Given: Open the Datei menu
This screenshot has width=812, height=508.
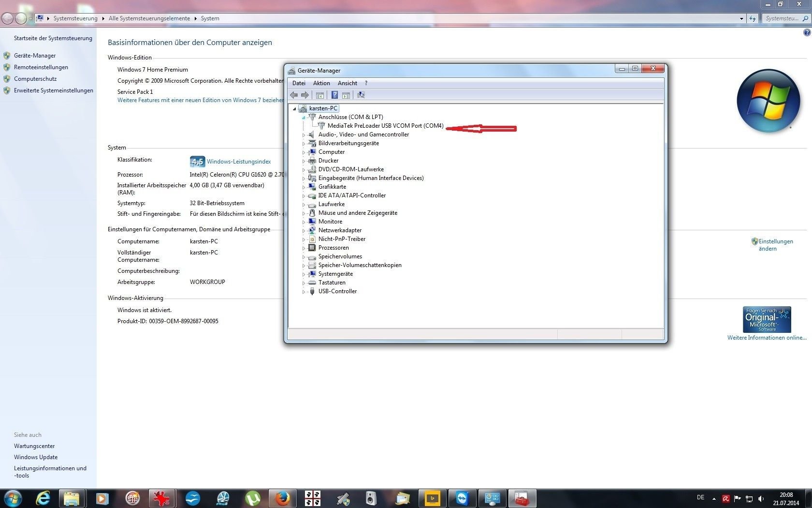Looking at the screenshot, I should [x=299, y=83].
